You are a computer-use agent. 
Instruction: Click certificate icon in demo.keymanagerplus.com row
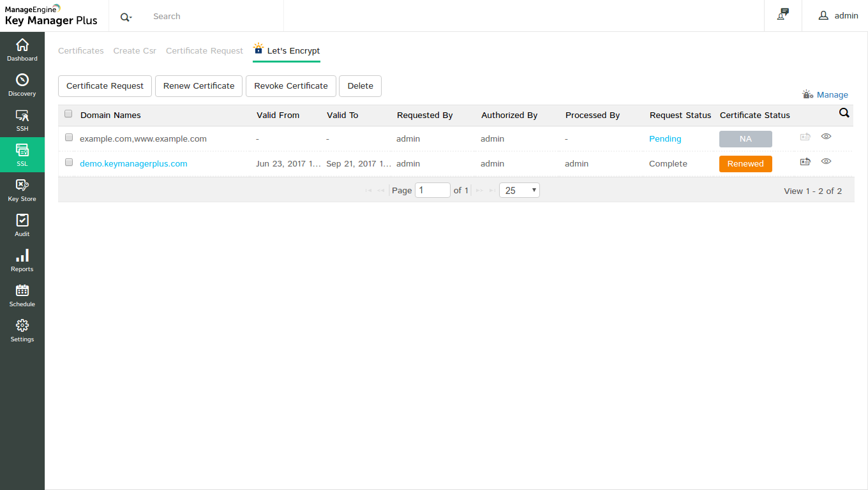point(805,161)
